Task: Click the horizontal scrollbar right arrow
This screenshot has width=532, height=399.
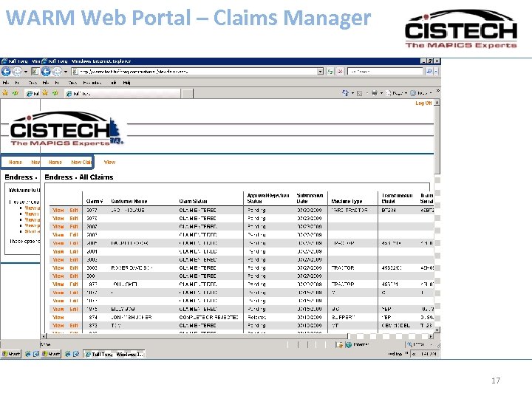Action: (x=431, y=337)
